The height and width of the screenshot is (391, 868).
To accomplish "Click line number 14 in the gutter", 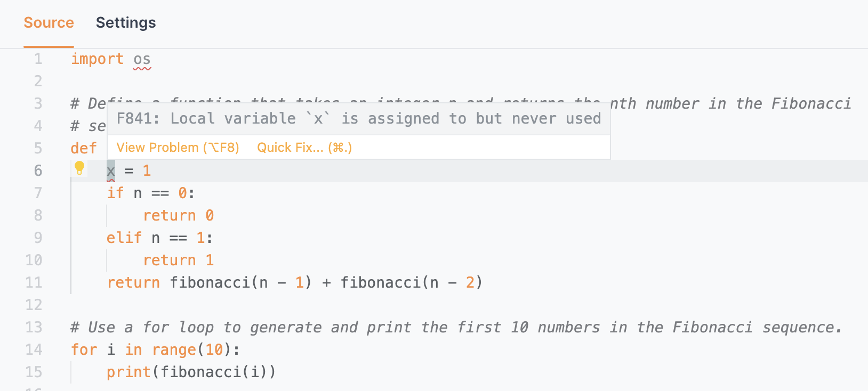I will coord(34,349).
